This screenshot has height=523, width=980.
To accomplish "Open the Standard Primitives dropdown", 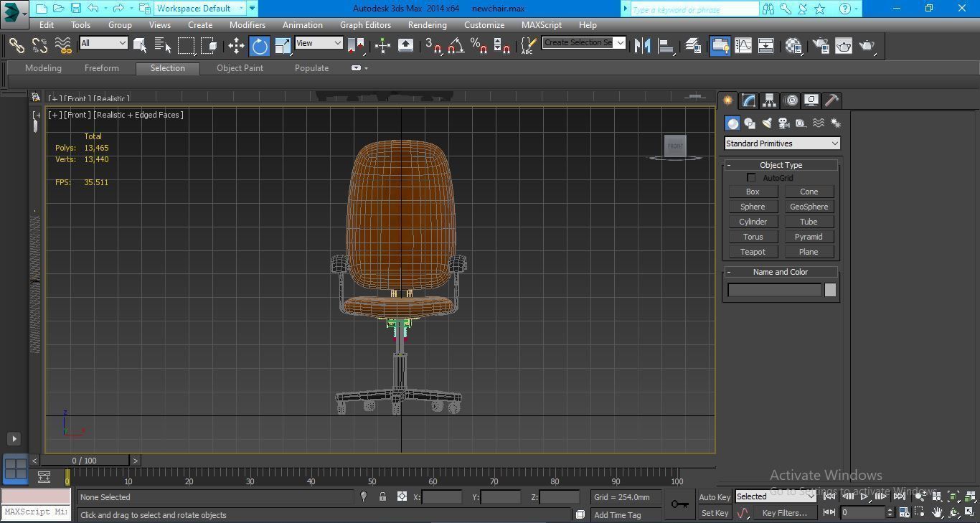I will 781,143.
